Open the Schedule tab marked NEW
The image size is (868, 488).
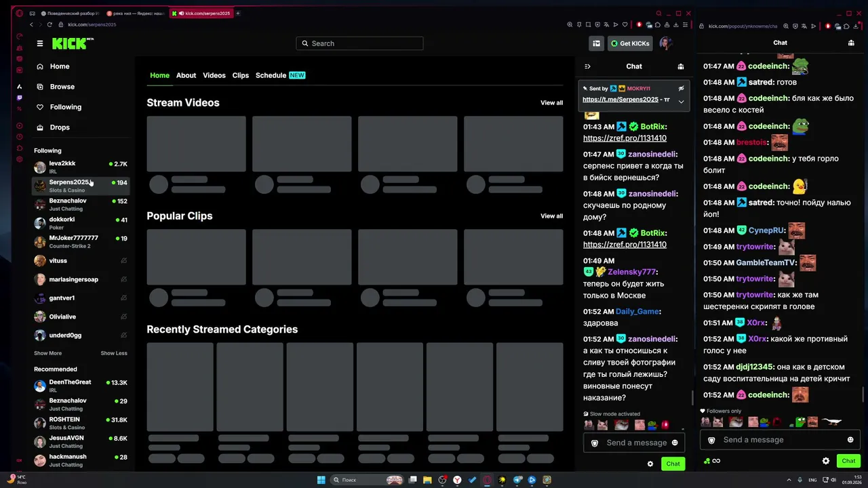(x=280, y=75)
